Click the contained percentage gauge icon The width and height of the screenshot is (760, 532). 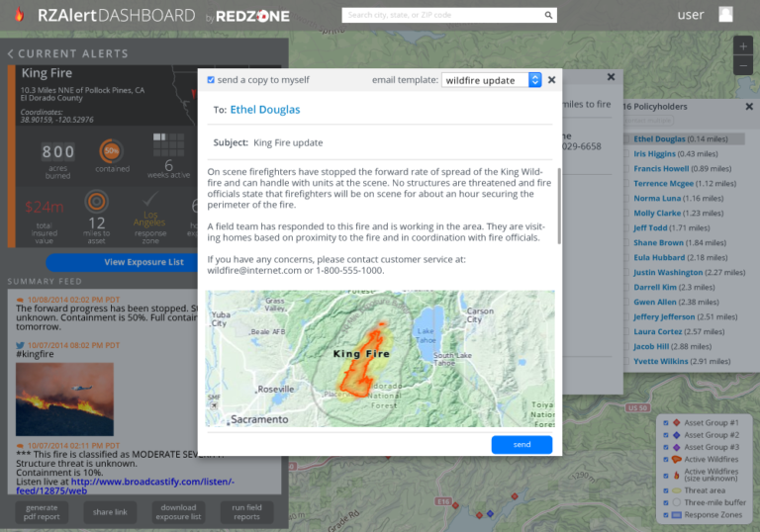112,151
